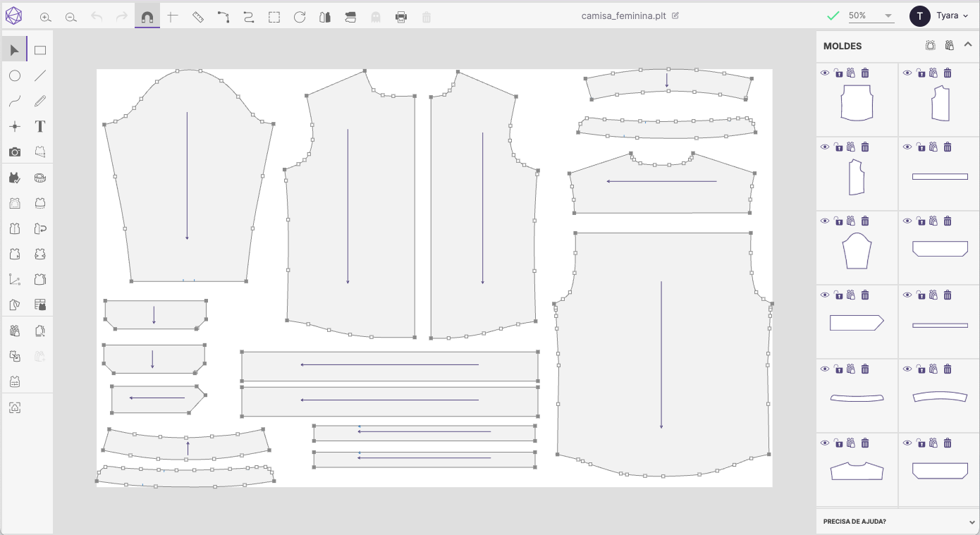The image size is (980, 535).
Task: Select the pencil drawing tool
Action: coord(40,102)
